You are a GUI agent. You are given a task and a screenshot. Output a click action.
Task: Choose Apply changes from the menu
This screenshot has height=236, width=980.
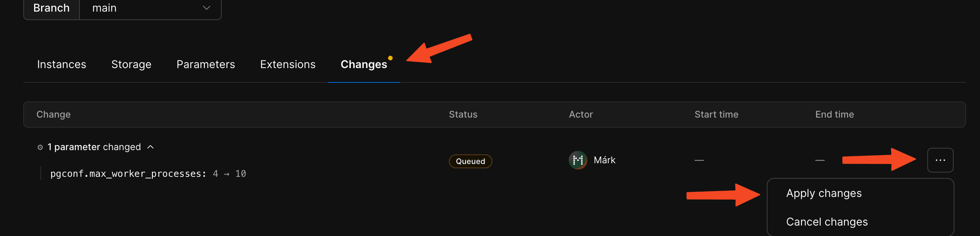pyautogui.click(x=824, y=193)
